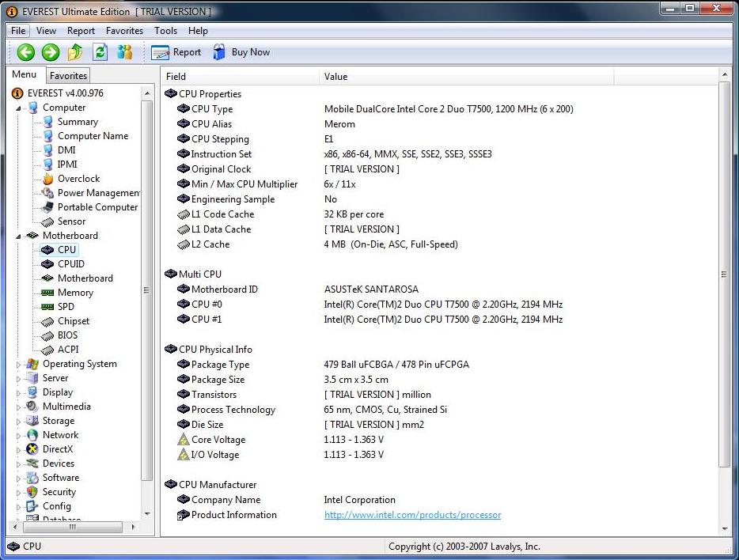Open the Sensor tree icon
This screenshot has height=560, width=739.
pos(47,221)
